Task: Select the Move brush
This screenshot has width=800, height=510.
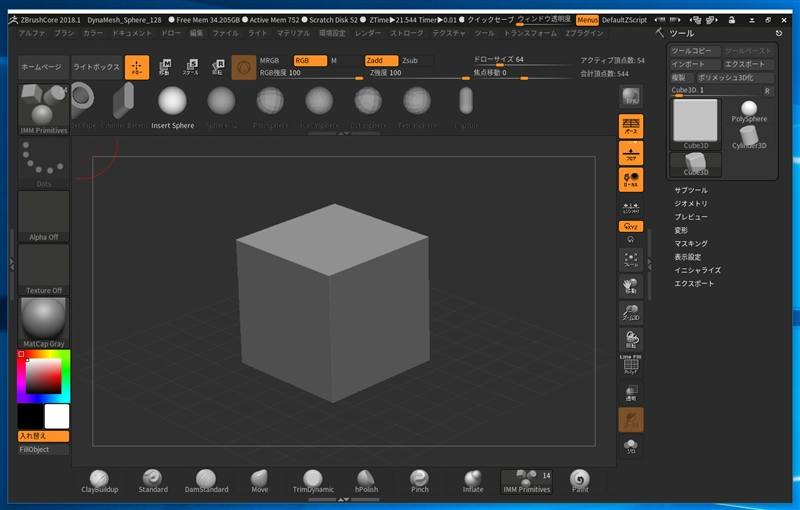Action: tap(260, 482)
